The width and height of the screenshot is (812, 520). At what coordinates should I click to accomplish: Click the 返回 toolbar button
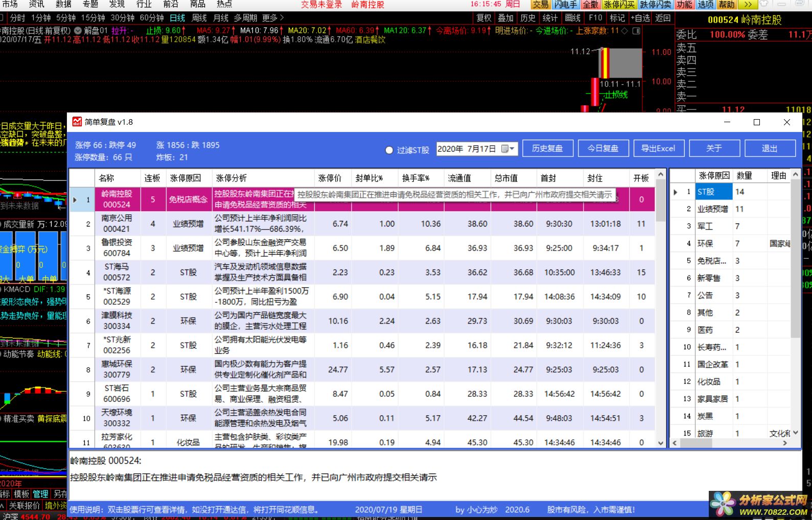[x=663, y=18]
